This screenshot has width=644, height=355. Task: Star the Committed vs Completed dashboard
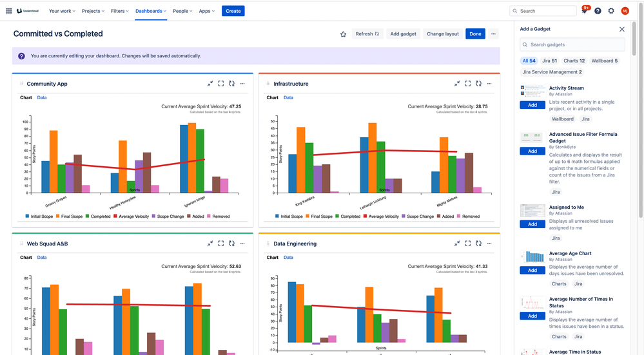pos(343,34)
